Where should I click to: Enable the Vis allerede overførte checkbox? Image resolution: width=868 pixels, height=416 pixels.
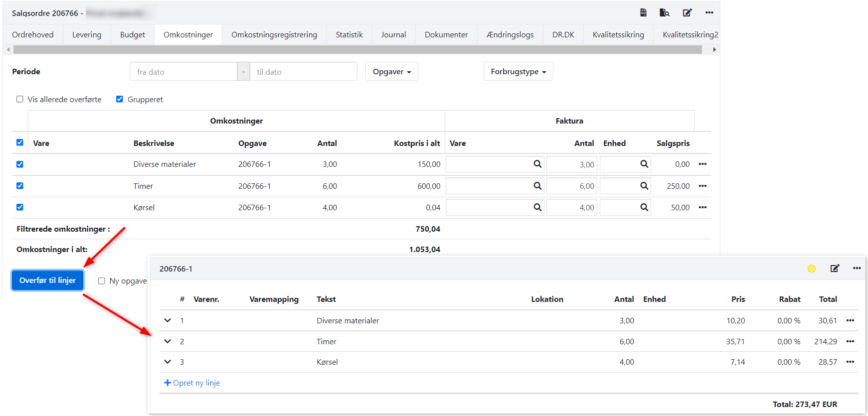(20, 99)
